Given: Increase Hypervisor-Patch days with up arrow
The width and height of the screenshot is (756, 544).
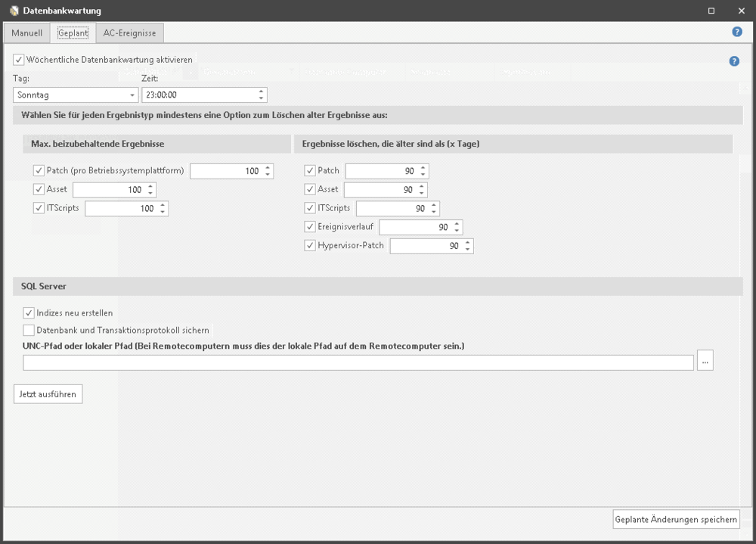Looking at the screenshot, I should tap(468, 242).
